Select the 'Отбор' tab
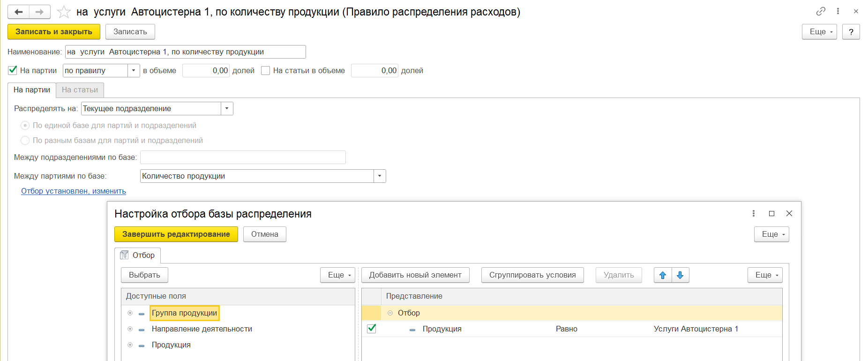Screen dimensions: 868x361 pyautogui.click(x=138, y=256)
